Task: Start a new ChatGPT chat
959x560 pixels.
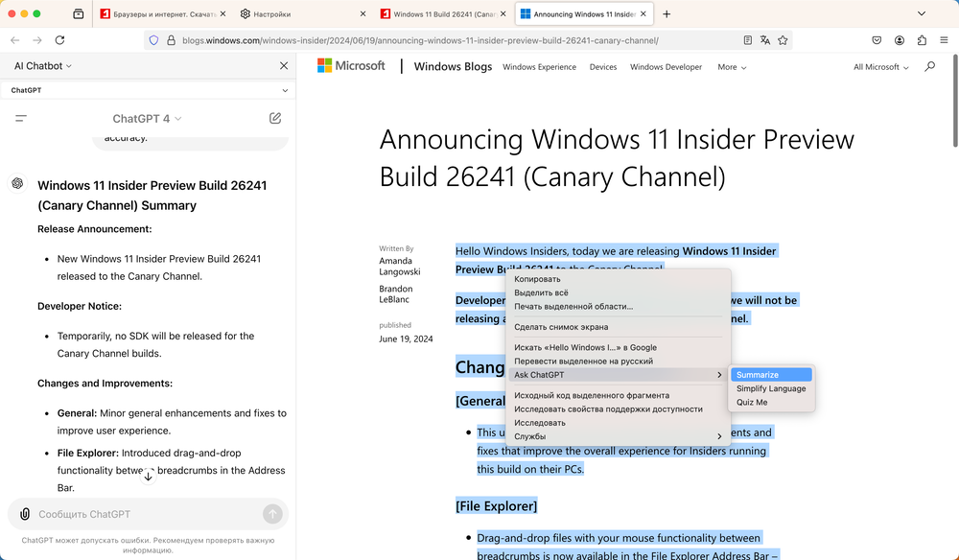Action: [x=275, y=118]
